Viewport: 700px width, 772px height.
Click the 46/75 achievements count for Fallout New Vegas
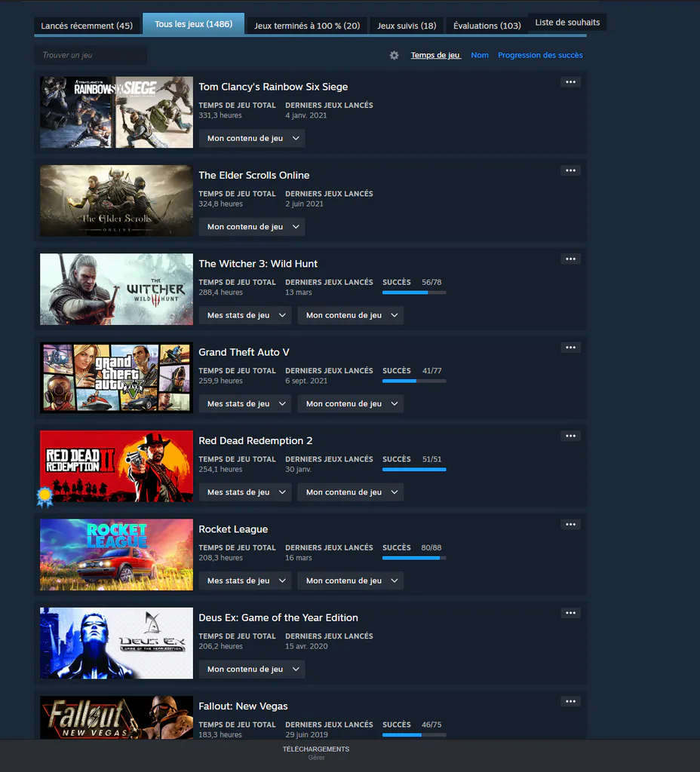tap(431, 725)
